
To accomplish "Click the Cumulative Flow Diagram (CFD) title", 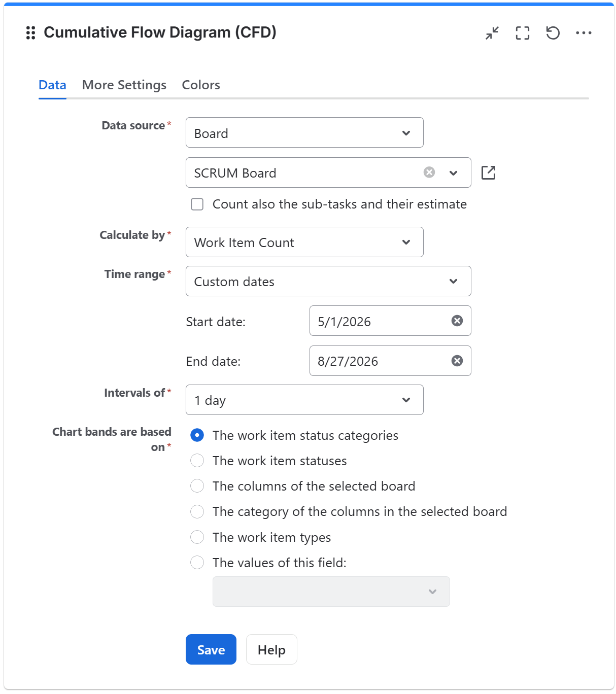I will click(160, 32).
